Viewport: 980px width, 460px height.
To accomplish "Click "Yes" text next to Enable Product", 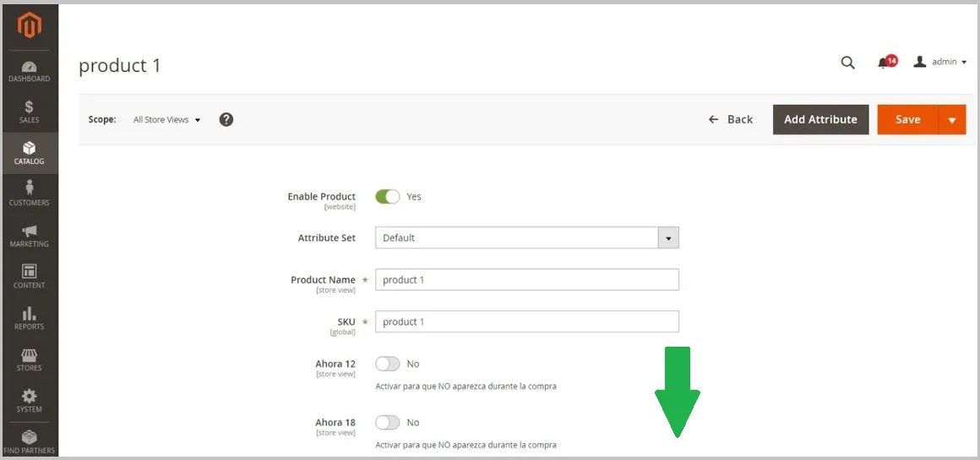I will coord(414,196).
